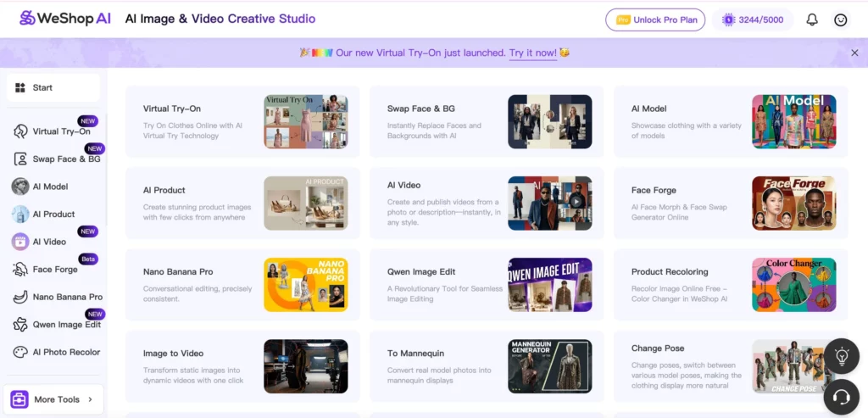This screenshot has width=868, height=418.
Task: Click the Mannequin Generator card thumbnail
Action: [x=549, y=366]
